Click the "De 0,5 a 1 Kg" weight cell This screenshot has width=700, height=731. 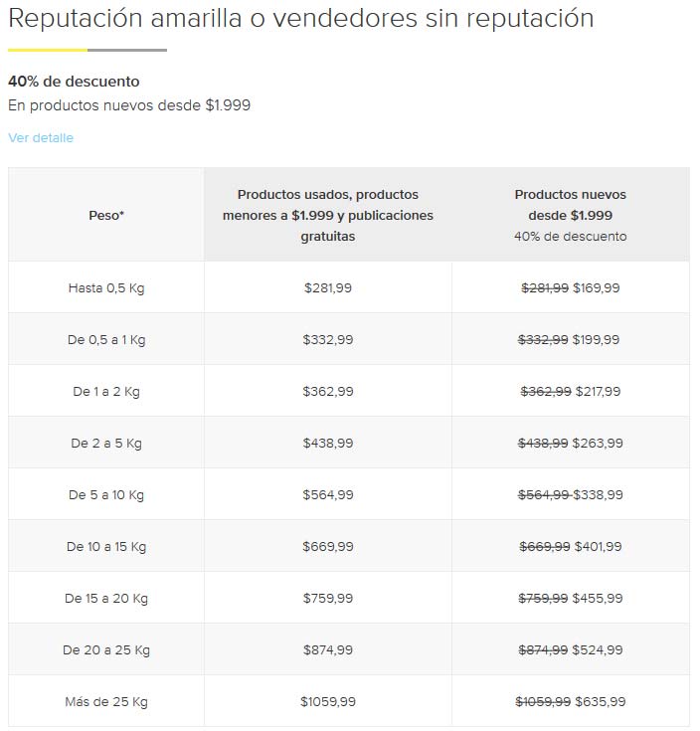click(x=106, y=340)
